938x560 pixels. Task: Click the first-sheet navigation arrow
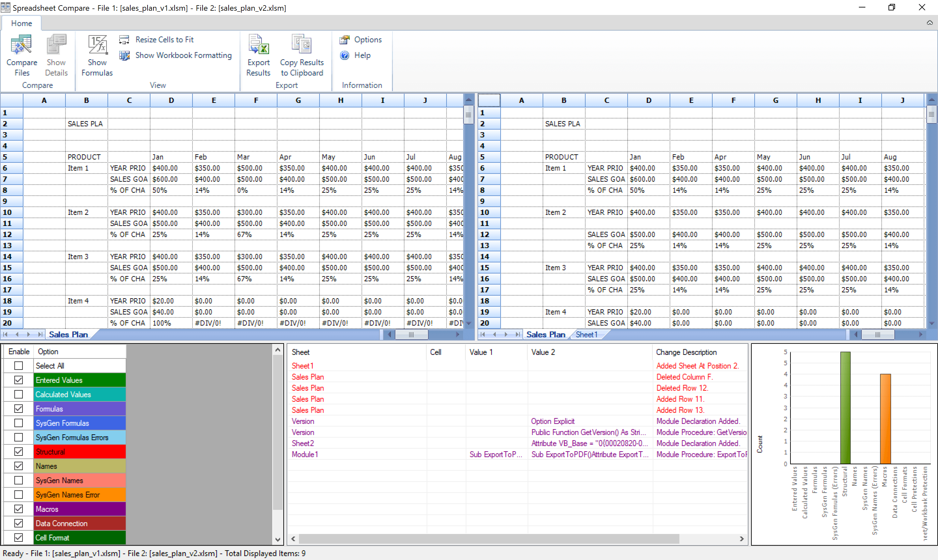5,334
